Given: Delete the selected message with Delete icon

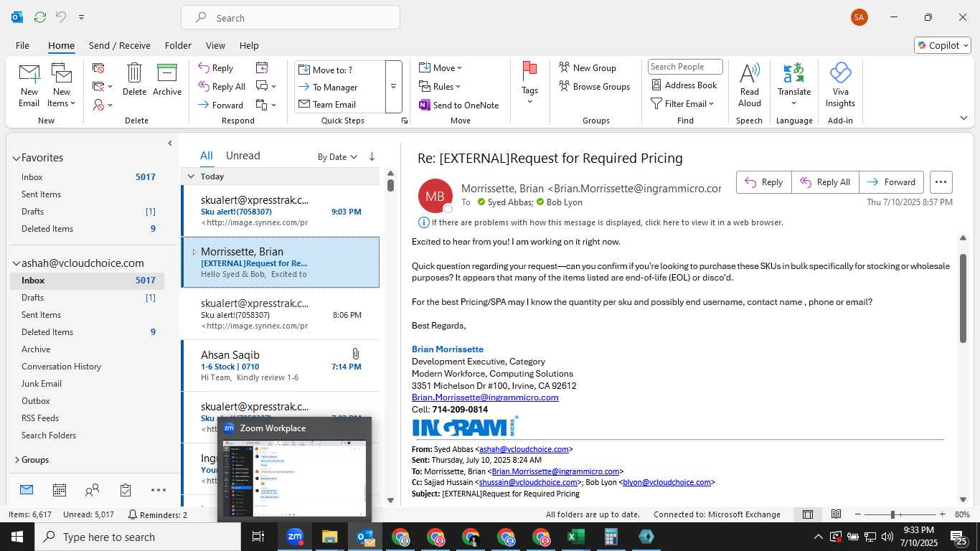Looking at the screenshot, I should (134, 80).
